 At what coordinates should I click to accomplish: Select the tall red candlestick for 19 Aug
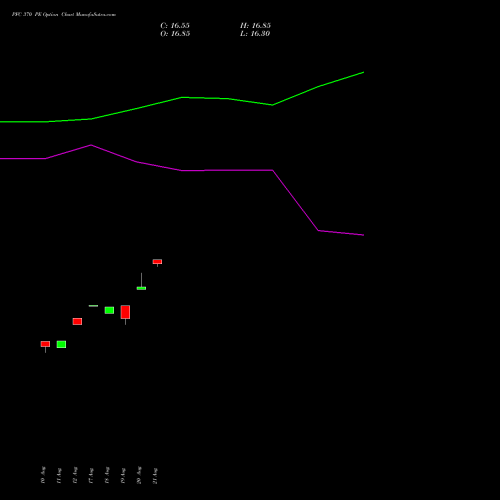point(125,312)
